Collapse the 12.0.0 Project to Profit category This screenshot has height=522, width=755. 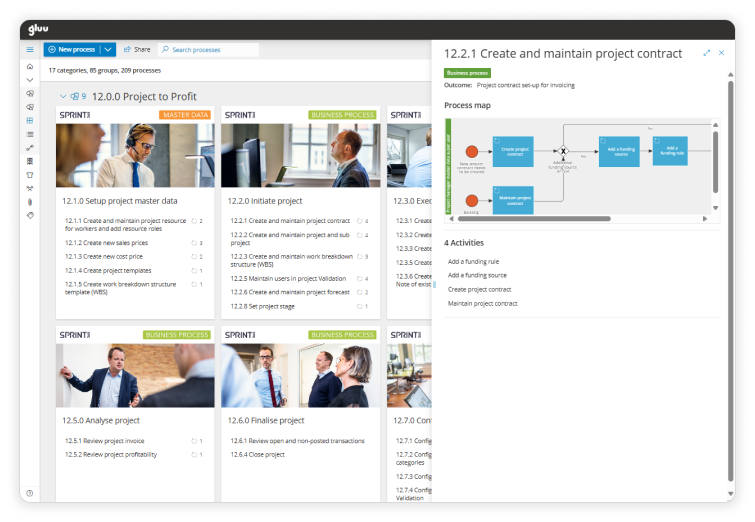[x=63, y=96]
